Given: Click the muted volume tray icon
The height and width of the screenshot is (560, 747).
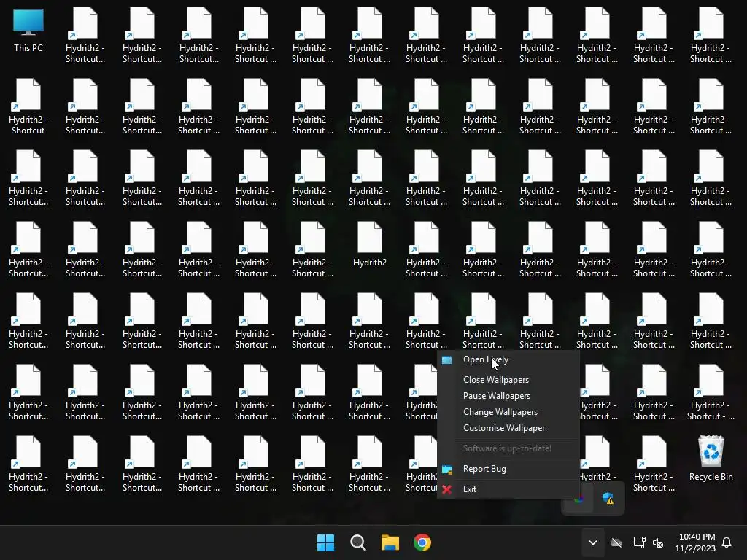Looking at the screenshot, I should pos(659,542).
